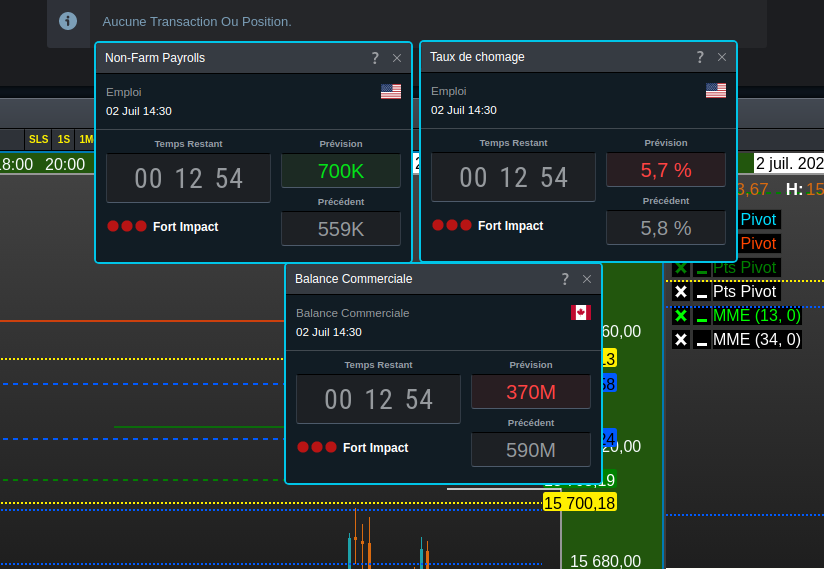Screen dimensions: 824x569
Task: Minimize the green Pts Pivot indicator
Action: (x=701, y=267)
